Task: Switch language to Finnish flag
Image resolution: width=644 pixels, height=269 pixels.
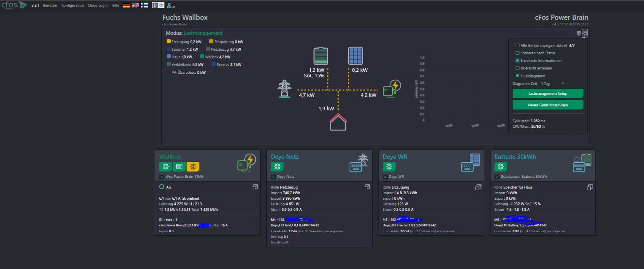Action: click(x=144, y=5)
